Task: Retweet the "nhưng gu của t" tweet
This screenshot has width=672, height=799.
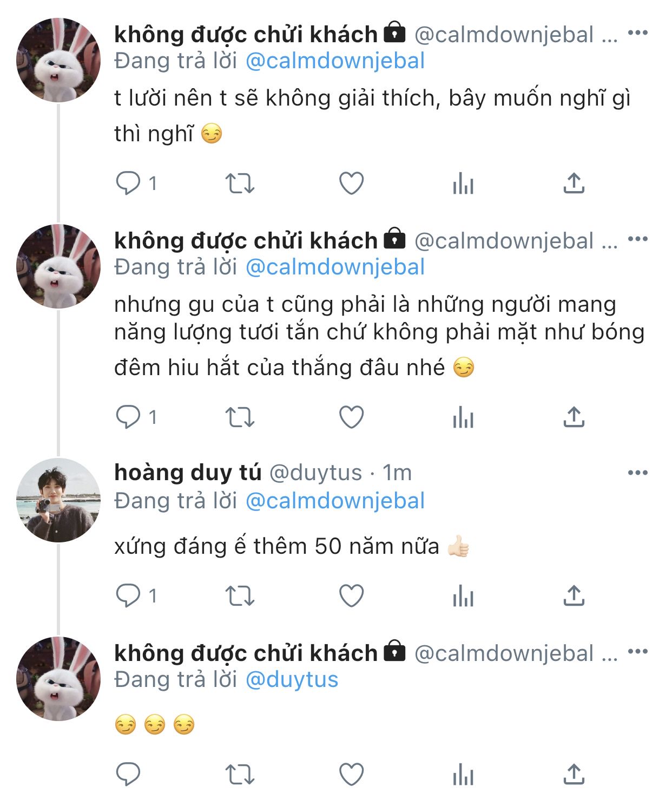Action: 239,417
